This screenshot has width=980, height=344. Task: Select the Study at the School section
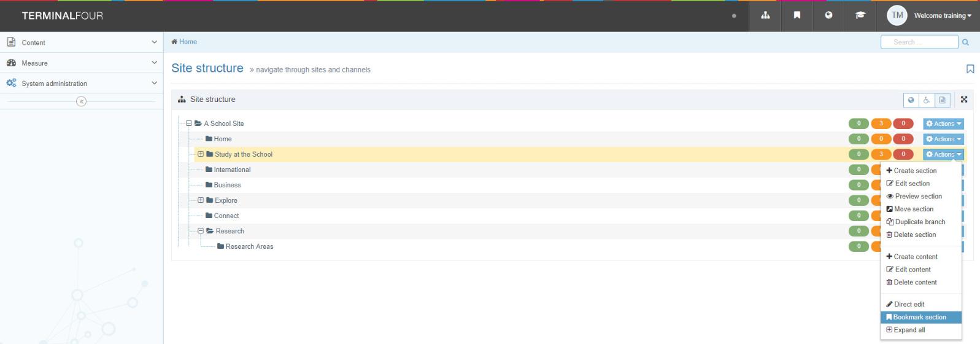coord(244,154)
